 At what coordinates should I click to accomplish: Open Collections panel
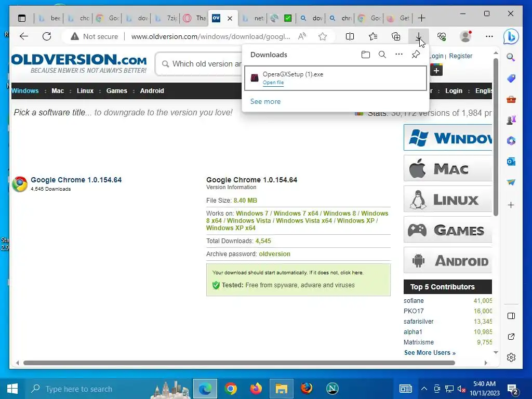click(x=396, y=36)
